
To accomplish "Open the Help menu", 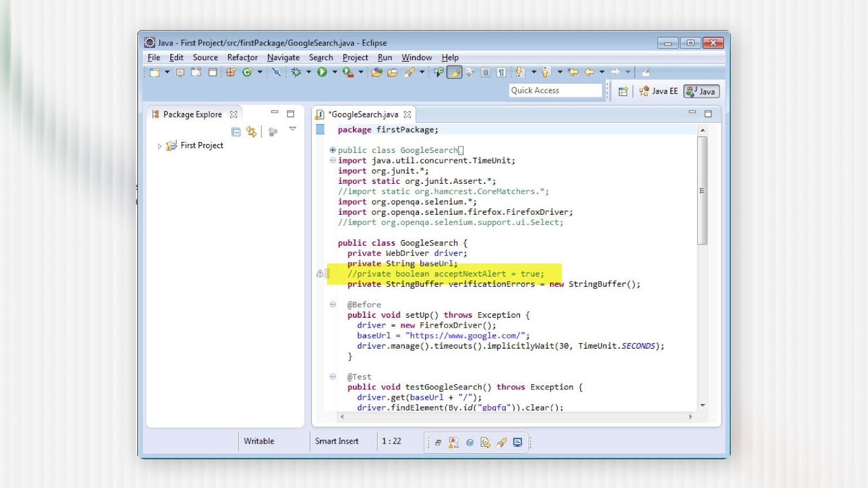I will coord(450,57).
